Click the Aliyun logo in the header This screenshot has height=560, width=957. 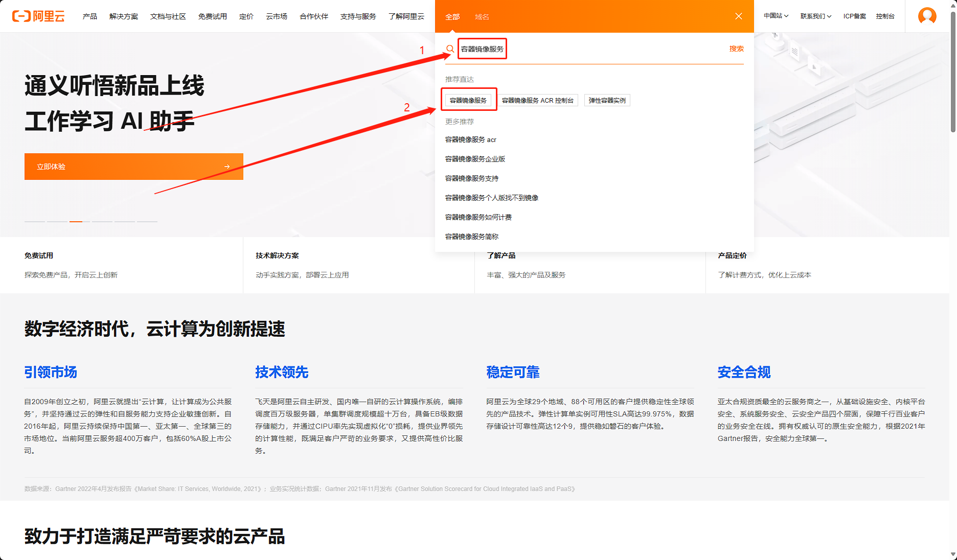(x=38, y=16)
